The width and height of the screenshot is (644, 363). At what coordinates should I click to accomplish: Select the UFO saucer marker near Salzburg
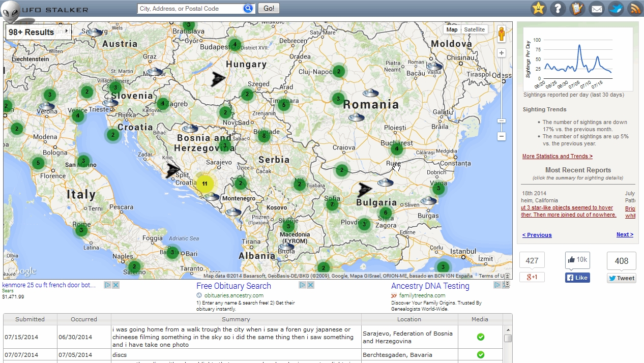click(95, 33)
